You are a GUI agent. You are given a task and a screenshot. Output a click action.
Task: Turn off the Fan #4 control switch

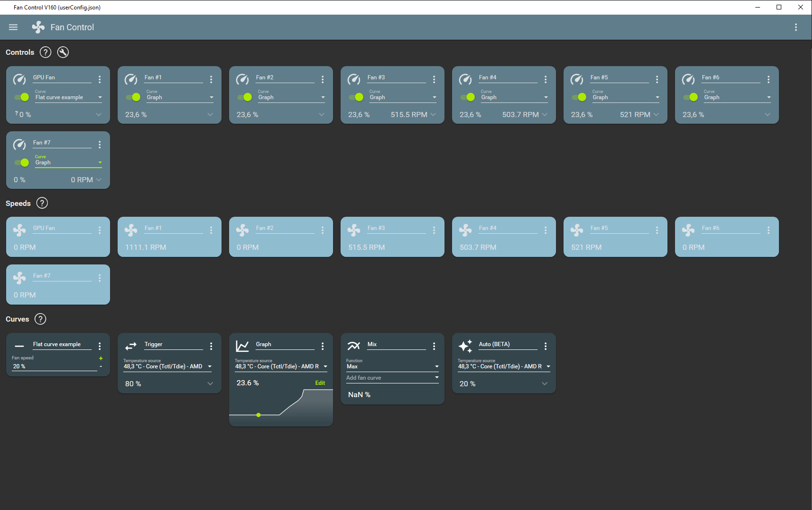(468, 97)
